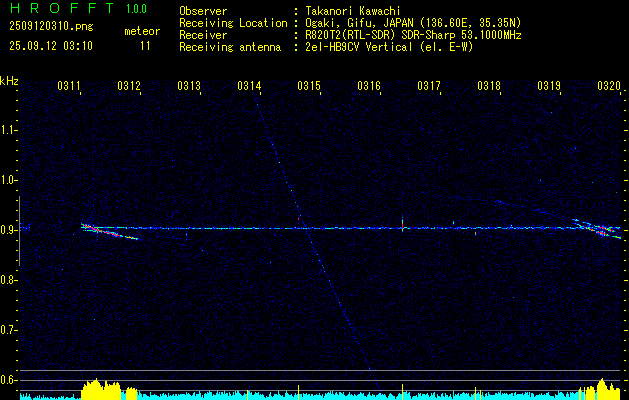The height and width of the screenshot is (400, 629).
Task: Click the meteor label
Action: [142, 31]
